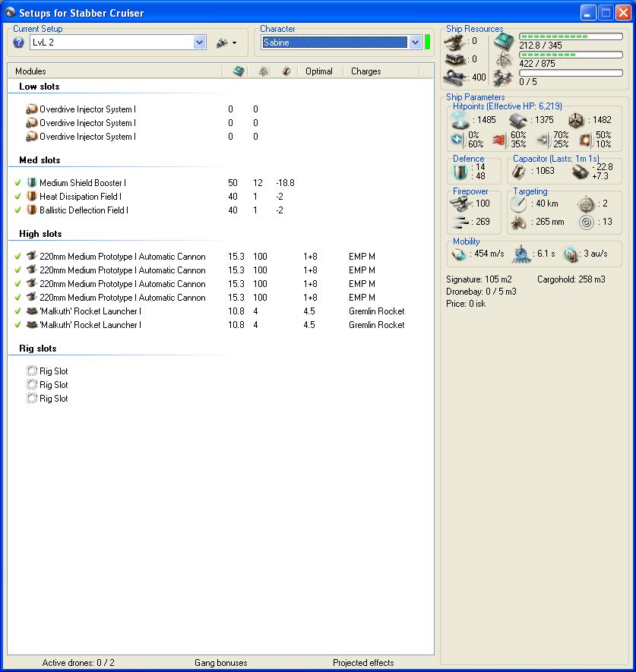This screenshot has width=636, height=672.
Task: Select the third empty Rig Slot
Action: point(47,399)
